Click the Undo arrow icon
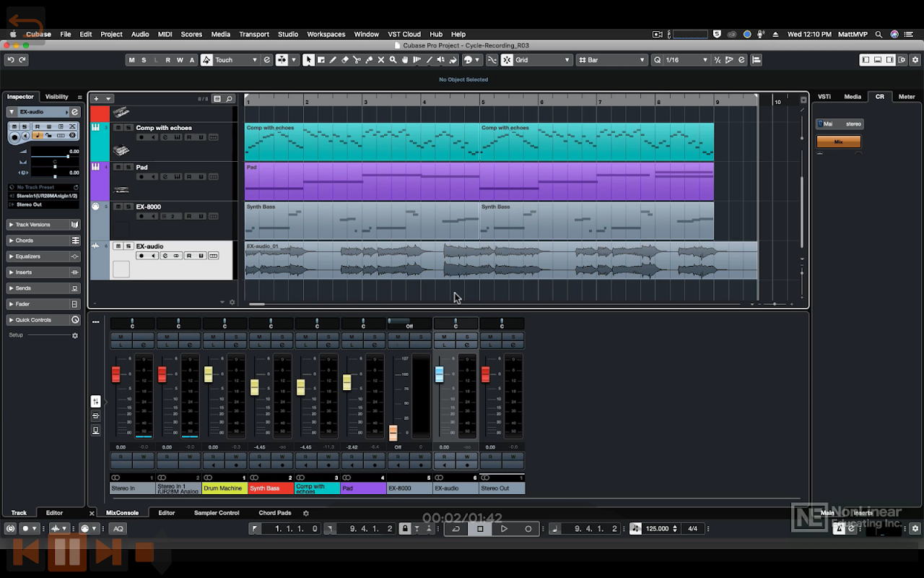This screenshot has height=578, width=924. pyautogui.click(x=10, y=60)
